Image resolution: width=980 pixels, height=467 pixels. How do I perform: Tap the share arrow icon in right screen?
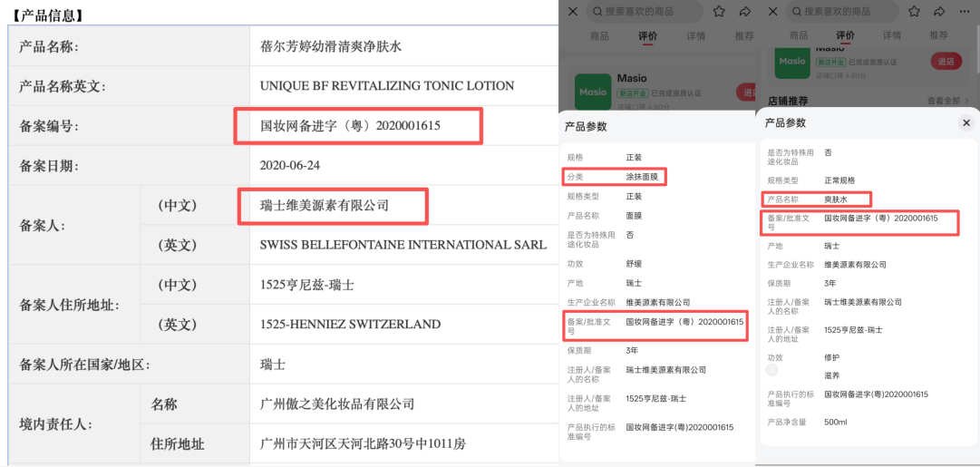(940, 11)
